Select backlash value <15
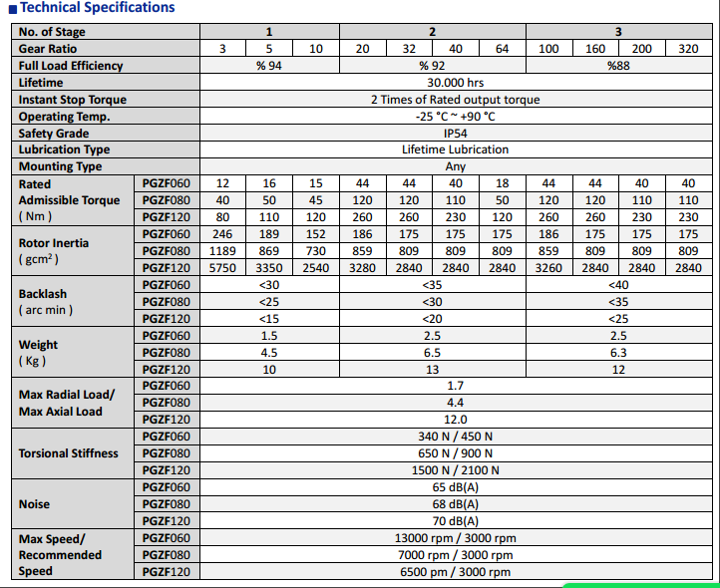This screenshot has width=720, height=588. point(269,319)
